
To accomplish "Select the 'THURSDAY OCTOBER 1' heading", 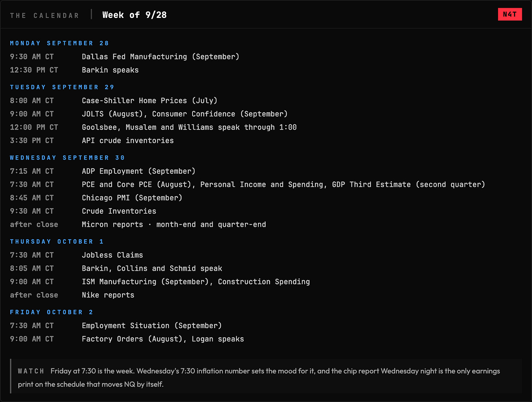I will pyautogui.click(x=57, y=241).
